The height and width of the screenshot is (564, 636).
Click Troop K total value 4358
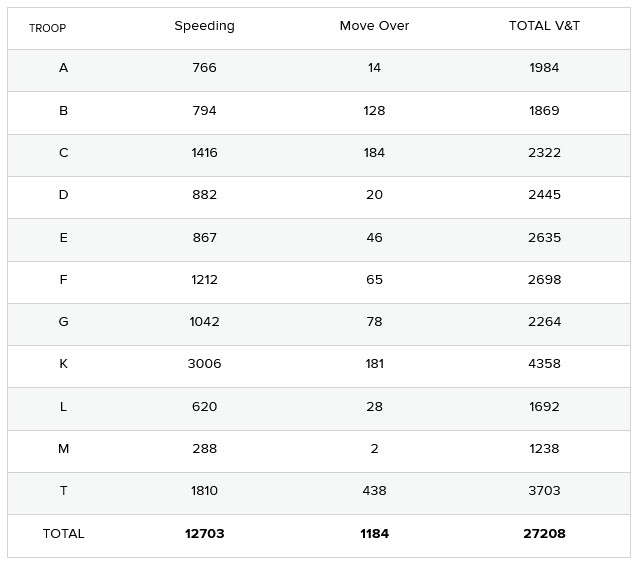point(544,364)
